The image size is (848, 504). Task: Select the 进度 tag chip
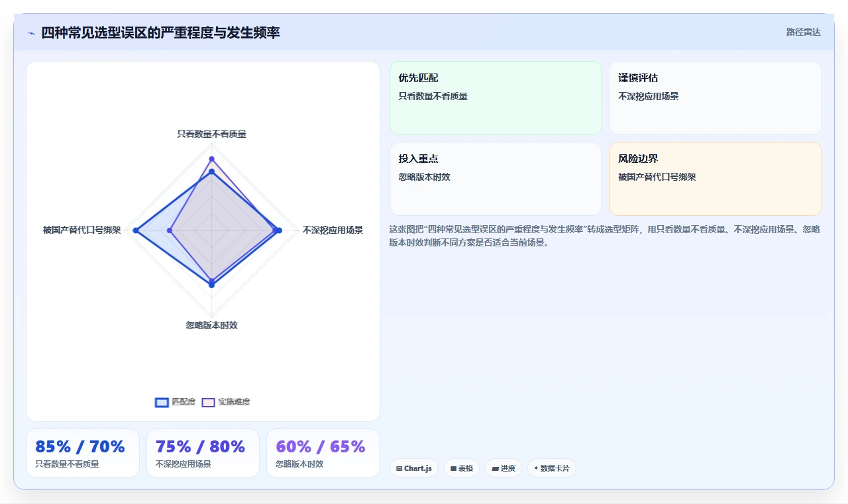(503, 468)
